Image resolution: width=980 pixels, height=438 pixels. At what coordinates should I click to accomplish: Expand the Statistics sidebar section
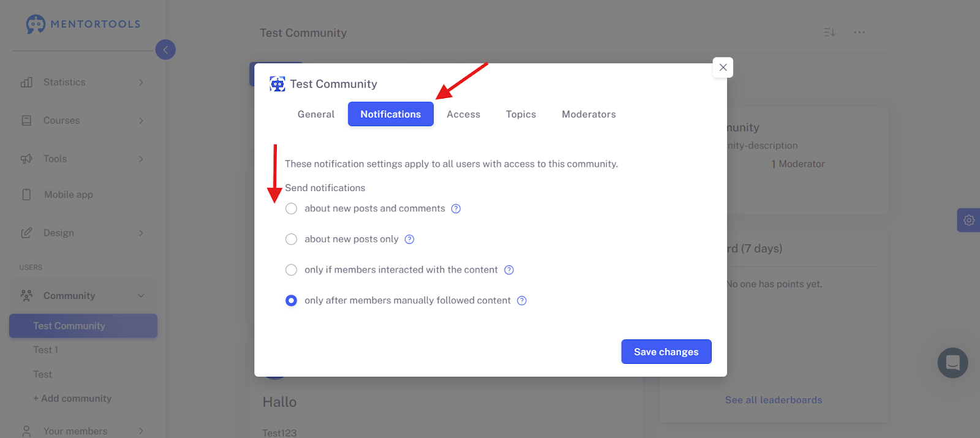83,82
